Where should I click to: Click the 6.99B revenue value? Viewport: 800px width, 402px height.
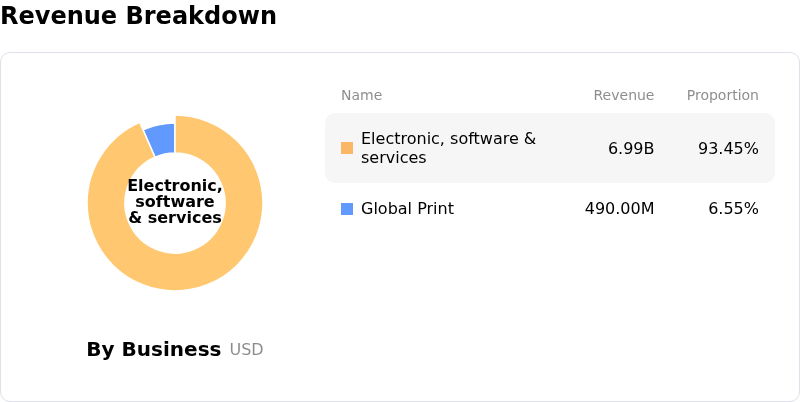[x=631, y=149]
